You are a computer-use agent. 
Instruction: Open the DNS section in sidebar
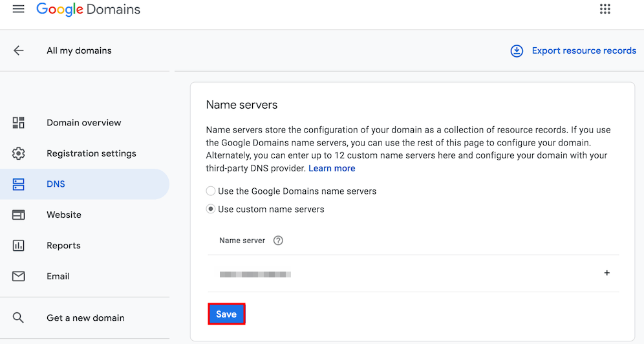tap(56, 184)
